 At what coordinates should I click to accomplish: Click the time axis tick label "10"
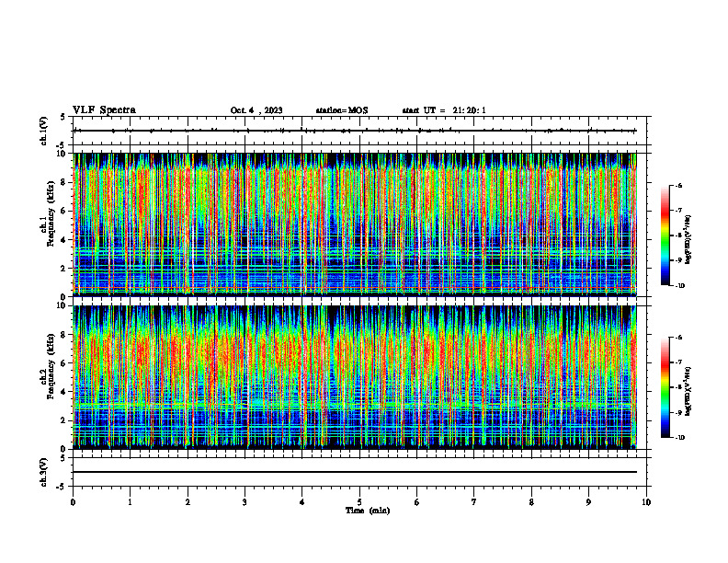(x=646, y=502)
